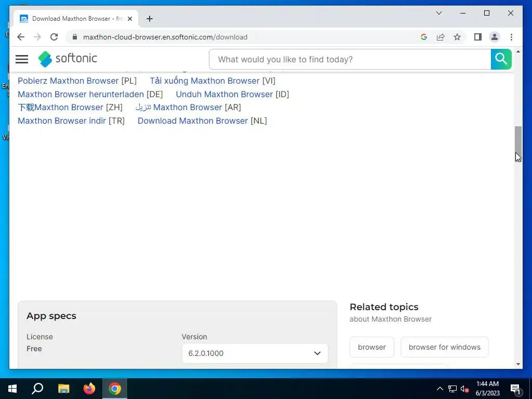Click the App specs heading
This screenshot has height=399, width=532.
coord(51,316)
